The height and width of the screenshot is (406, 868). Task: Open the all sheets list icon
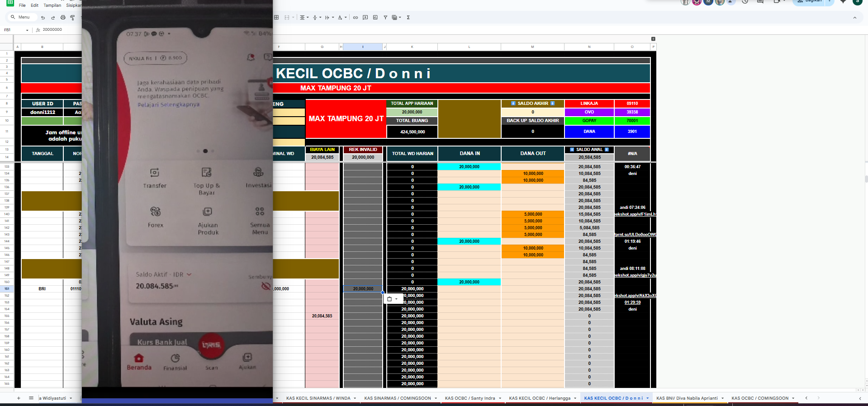(x=31, y=398)
